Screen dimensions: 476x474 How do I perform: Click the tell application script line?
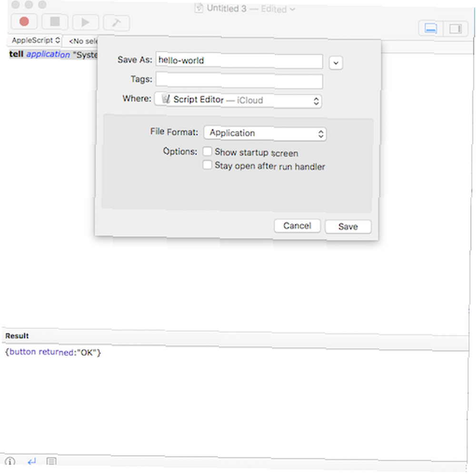click(x=53, y=54)
